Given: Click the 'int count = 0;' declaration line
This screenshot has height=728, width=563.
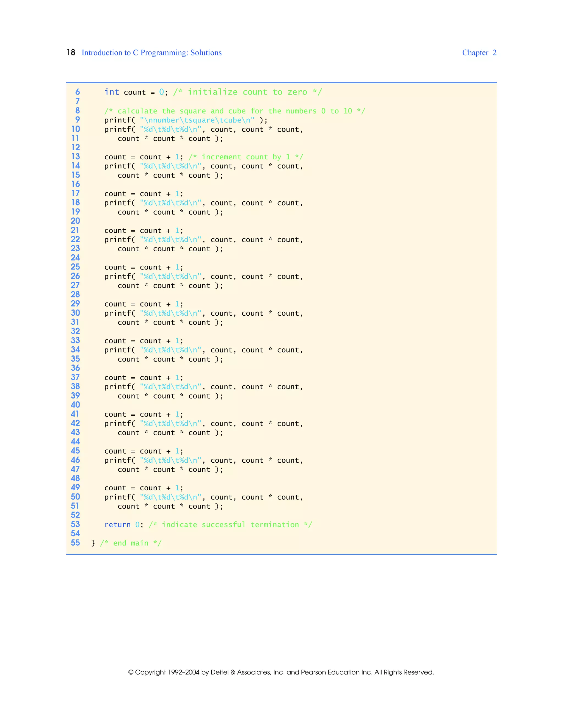Looking at the screenshot, I should [136, 92].
